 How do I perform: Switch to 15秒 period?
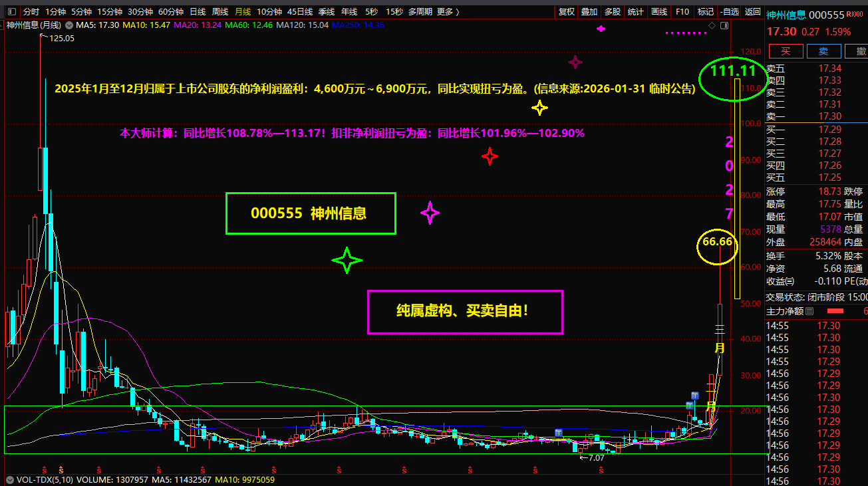click(394, 12)
